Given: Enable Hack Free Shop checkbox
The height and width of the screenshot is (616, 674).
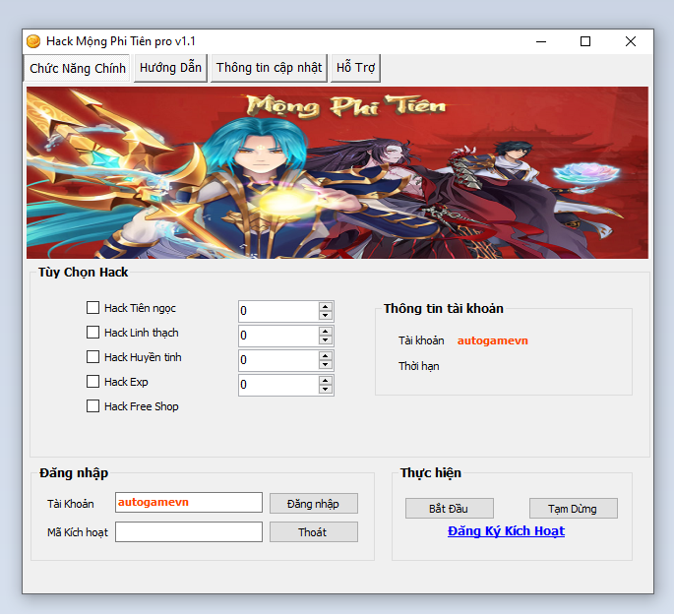Looking at the screenshot, I should [93, 406].
